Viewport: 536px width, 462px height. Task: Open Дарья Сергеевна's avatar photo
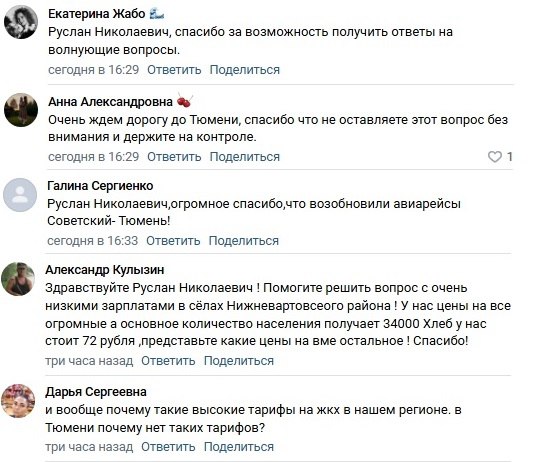(18, 400)
